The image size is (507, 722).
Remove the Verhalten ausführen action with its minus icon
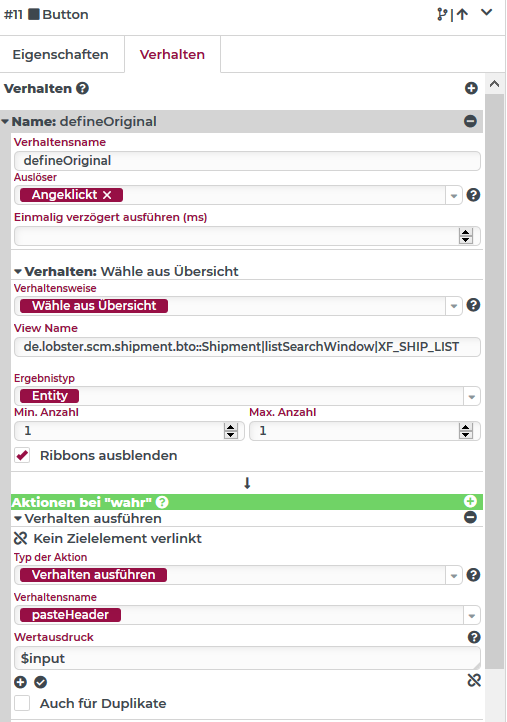point(470,518)
